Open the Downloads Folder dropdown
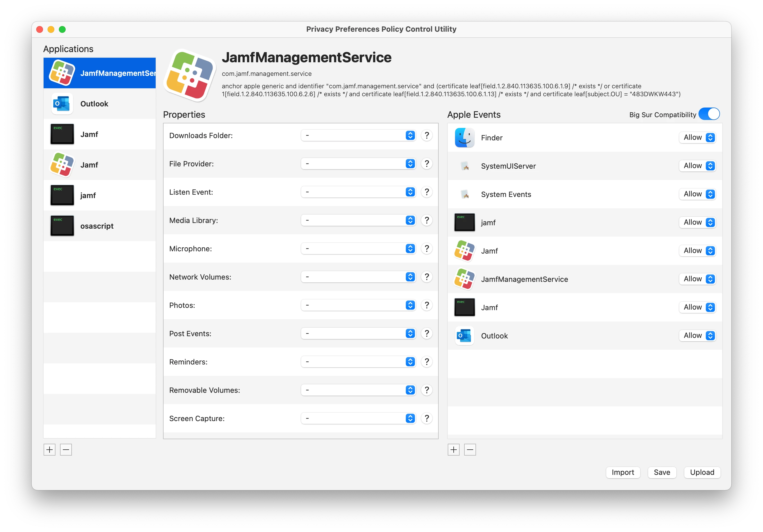Image resolution: width=763 pixels, height=532 pixels. coord(358,135)
